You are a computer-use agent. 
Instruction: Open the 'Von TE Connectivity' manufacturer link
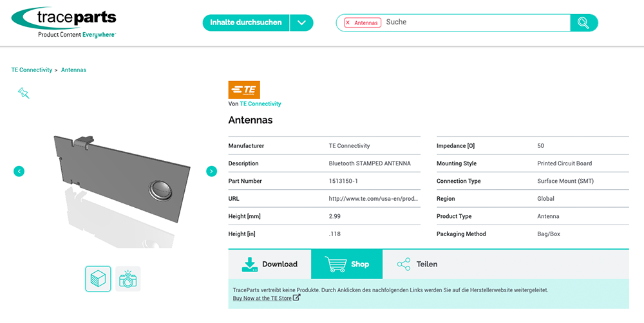point(260,104)
